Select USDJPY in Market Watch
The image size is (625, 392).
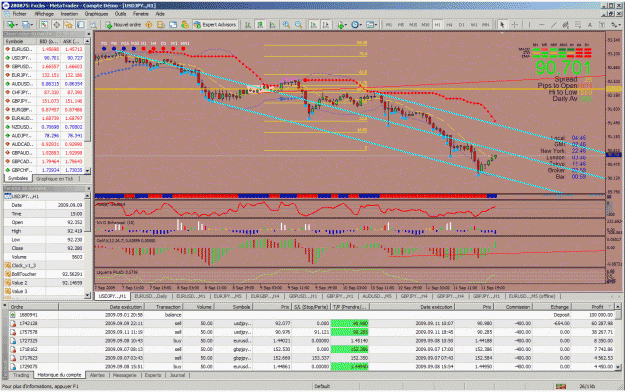coord(44,58)
